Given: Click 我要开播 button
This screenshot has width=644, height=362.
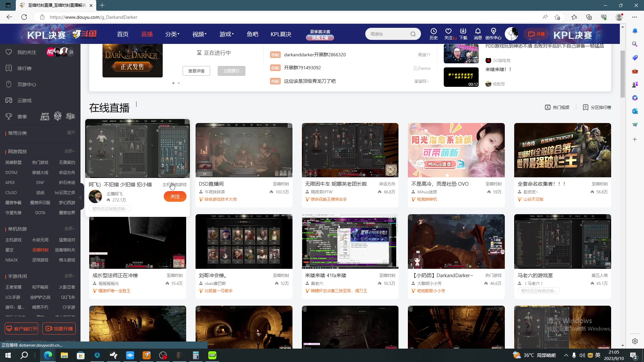Looking at the screenshot, I should 59,329.
